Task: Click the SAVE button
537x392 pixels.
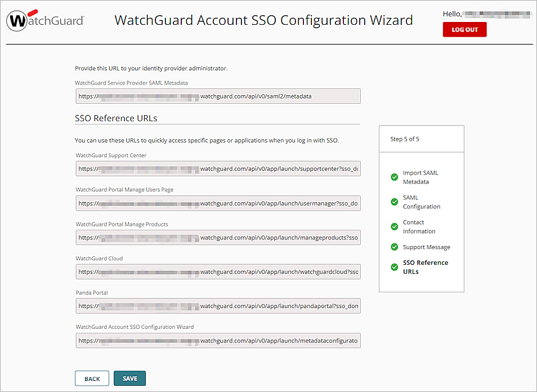Action: coord(129,378)
